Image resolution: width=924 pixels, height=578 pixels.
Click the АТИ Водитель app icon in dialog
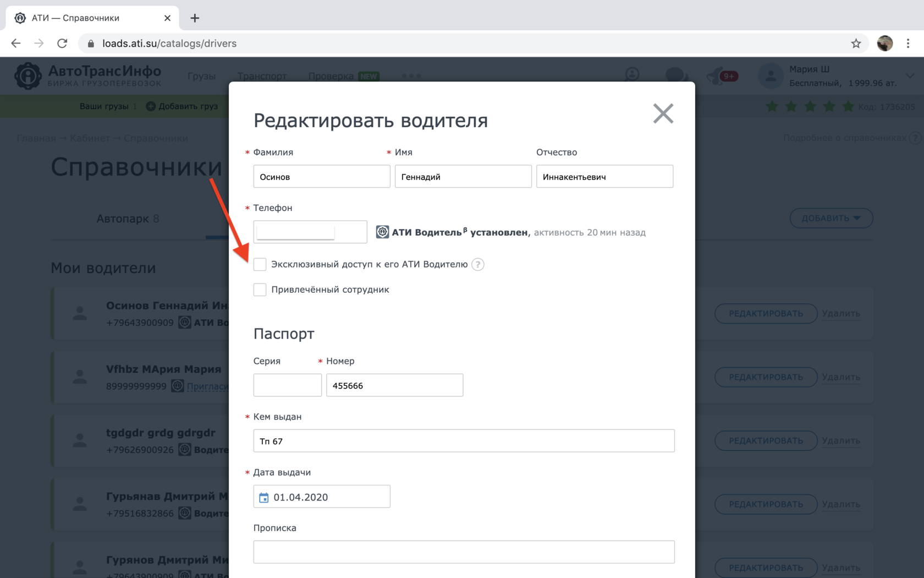pos(382,232)
